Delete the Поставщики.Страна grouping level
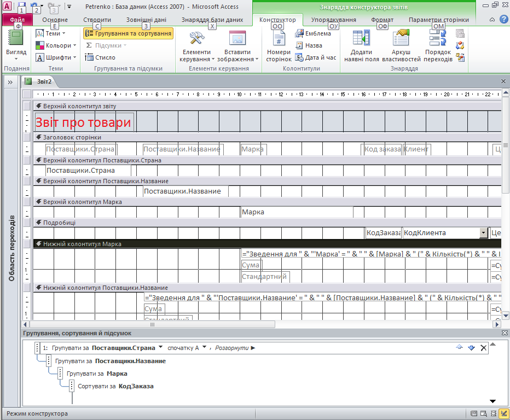Image resolution: width=510 pixels, height=420 pixels. pos(483,348)
